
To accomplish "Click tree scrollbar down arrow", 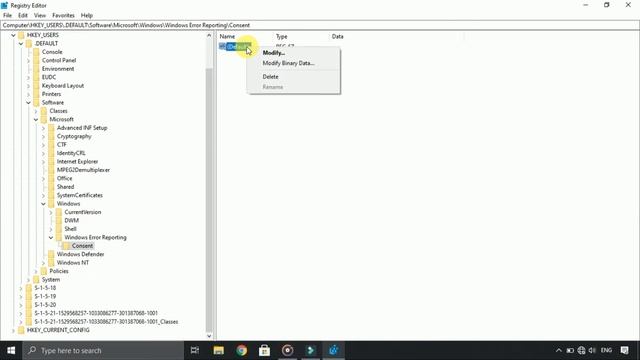I will pos(209,336).
